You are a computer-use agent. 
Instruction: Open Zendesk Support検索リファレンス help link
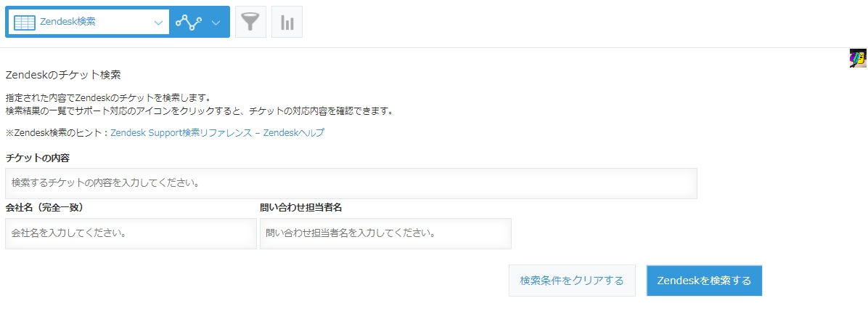[x=218, y=133]
